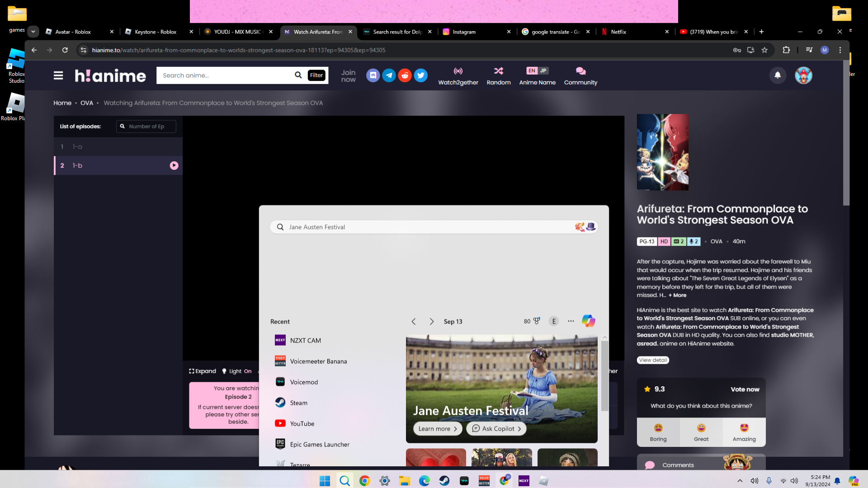Image resolution: width=868 pixels, height=488 pixels.
Task: Open Chrome three-dot menu
Action: [840, 50]
